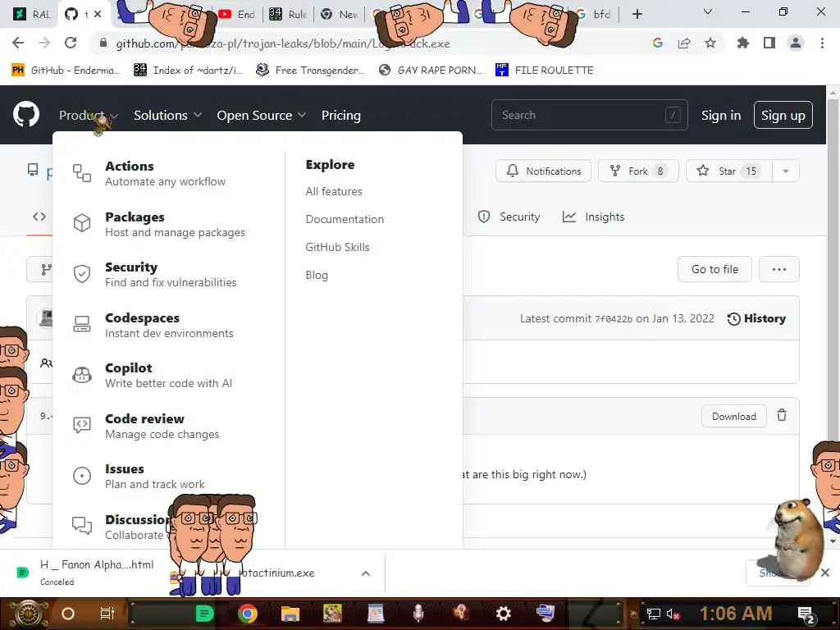Collapse the Product dropdown
840x630 pixels.
click(89, 115)
